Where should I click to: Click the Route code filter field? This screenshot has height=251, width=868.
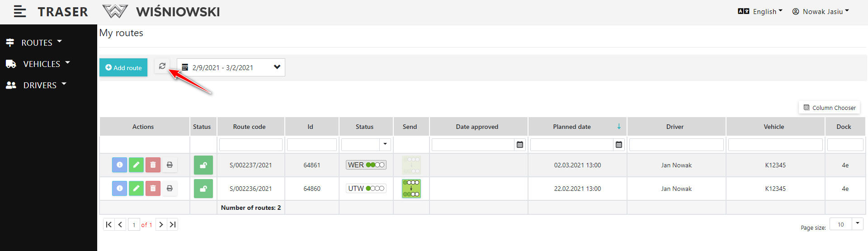tap(251, 145)
